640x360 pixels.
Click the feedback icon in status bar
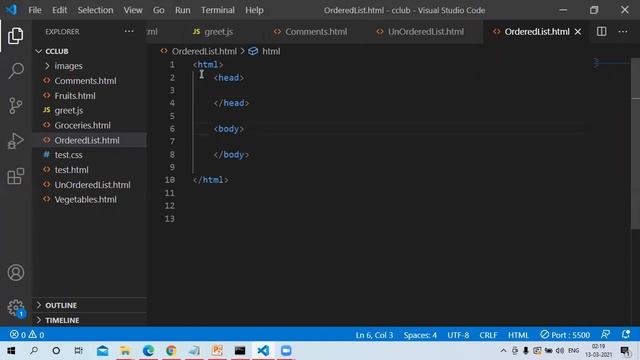tap(605, 335)
